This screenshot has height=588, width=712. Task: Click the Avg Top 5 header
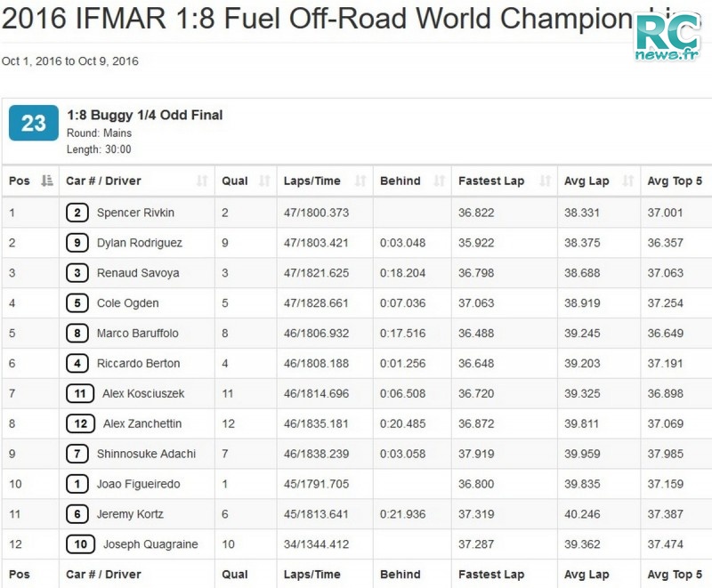675,181
